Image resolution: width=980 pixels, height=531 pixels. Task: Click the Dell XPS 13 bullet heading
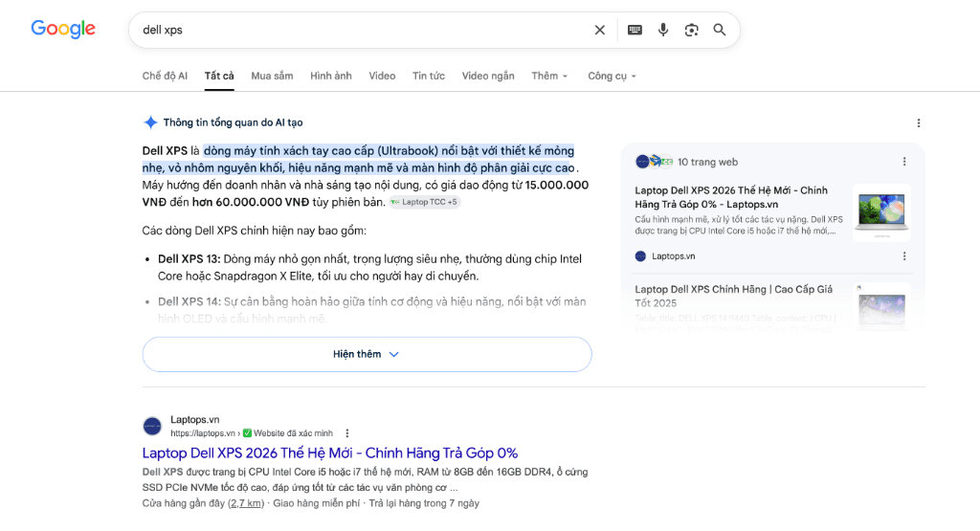click(189, 259)
